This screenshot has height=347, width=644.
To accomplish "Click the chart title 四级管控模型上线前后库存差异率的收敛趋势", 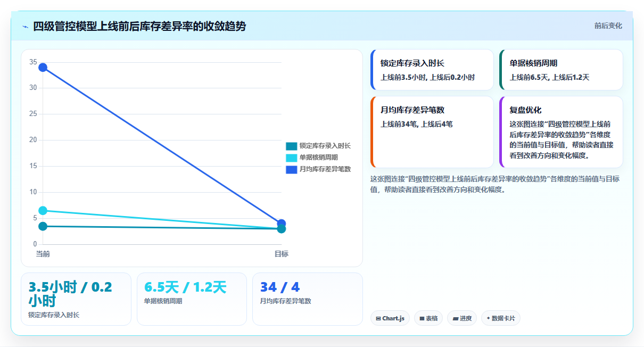I will 139,27.
